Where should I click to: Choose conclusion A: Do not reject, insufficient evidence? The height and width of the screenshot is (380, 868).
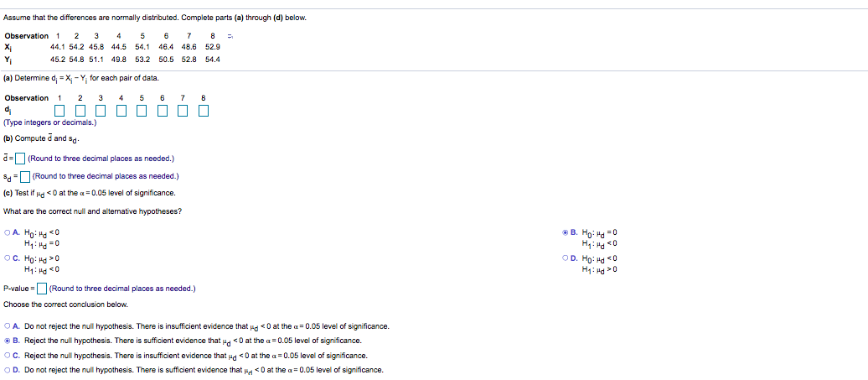[7, 325]
